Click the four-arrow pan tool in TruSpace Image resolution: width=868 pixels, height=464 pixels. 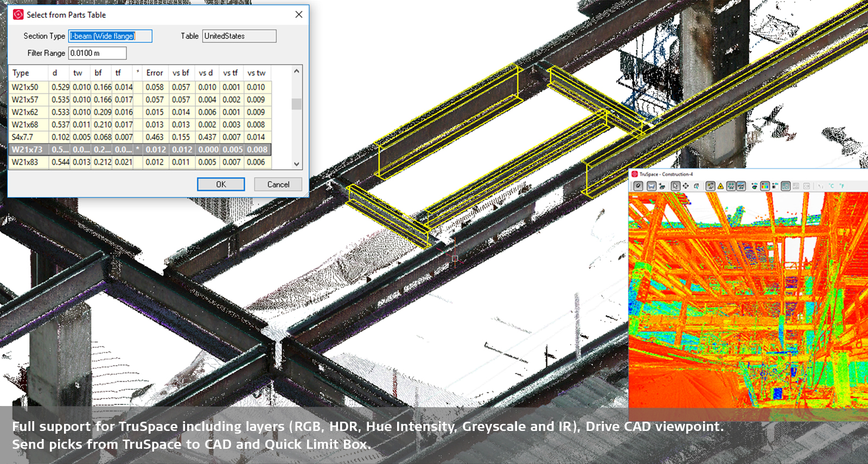[x=686, y=186]
